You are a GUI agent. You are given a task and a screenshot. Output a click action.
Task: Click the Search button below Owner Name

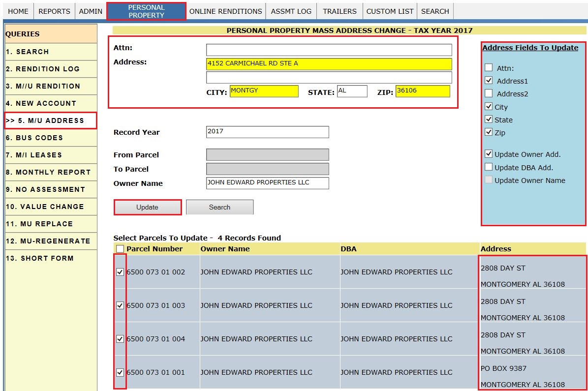(x=220, y=208)
